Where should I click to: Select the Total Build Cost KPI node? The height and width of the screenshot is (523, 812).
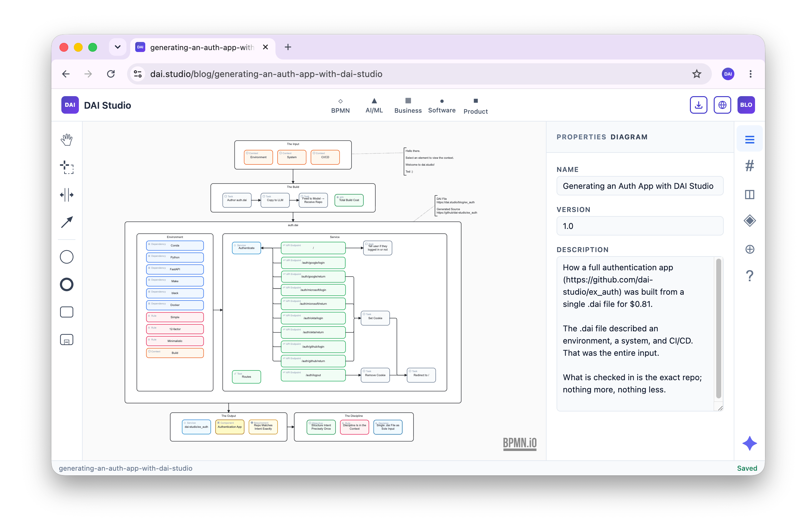coord(349,200)
